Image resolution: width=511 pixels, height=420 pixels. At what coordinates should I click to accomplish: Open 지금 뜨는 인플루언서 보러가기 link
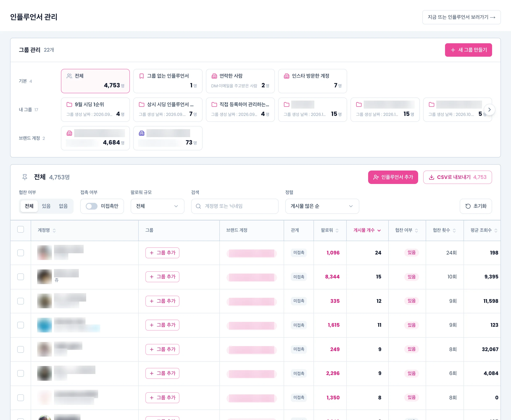pos(461,17)
